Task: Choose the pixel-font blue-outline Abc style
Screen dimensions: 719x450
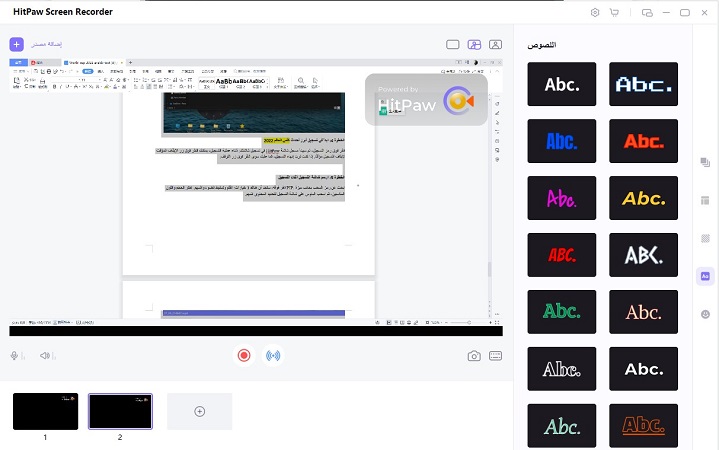Action: click(x=643, y=84)
